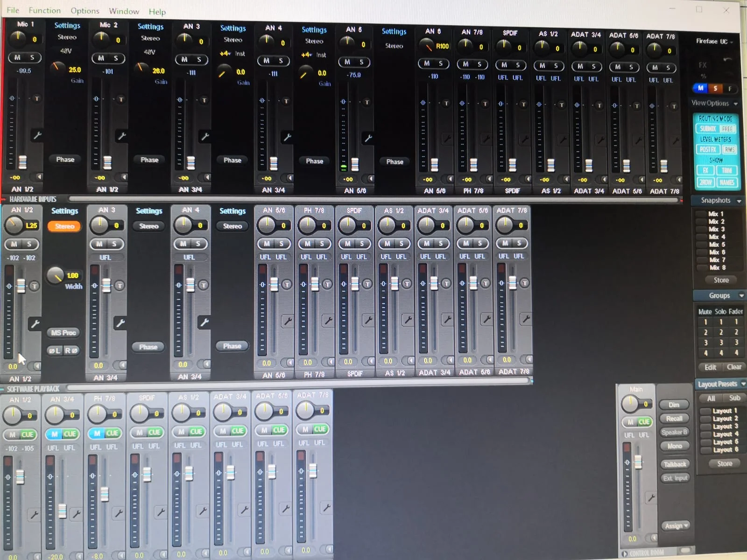Click software playback AN 3/4 fader handle
Image resolution: width=747 pixels, height=560 pixels.
point(62,511)
